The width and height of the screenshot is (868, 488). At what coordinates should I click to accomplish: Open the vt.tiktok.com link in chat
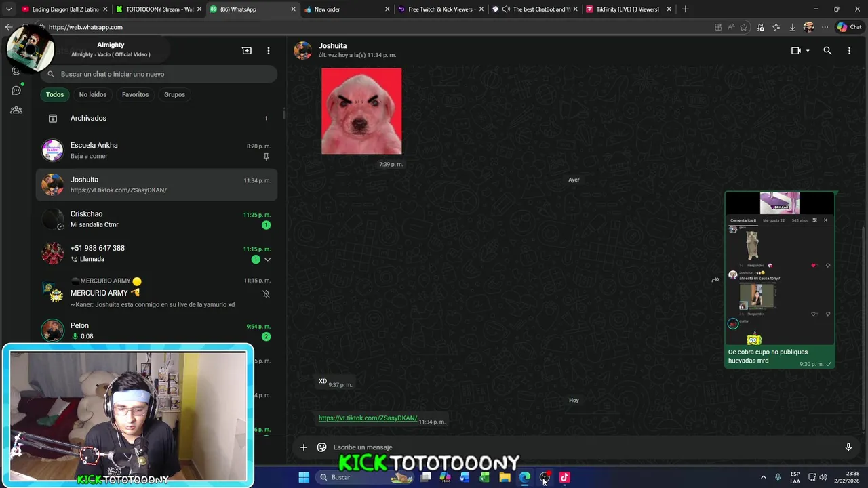pyautogui.click(x=368, y=418)
